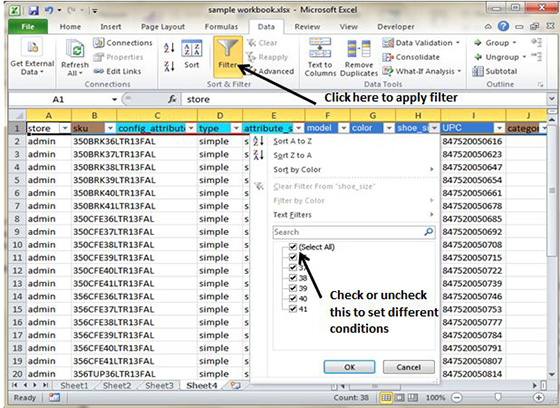560x408 pixels.
Task: Open Consolidate tool
Action: point(411,57)
